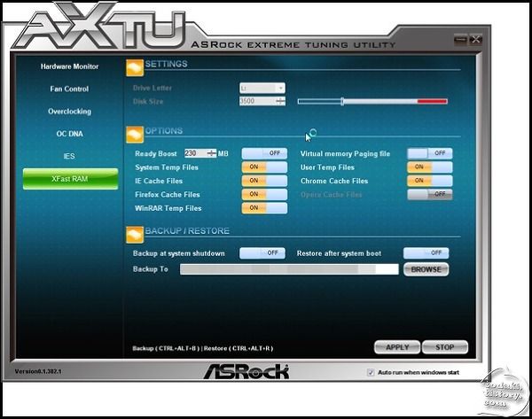
Task: Adjust the Ready Boost MB stepper
Action: click(212, 153)
